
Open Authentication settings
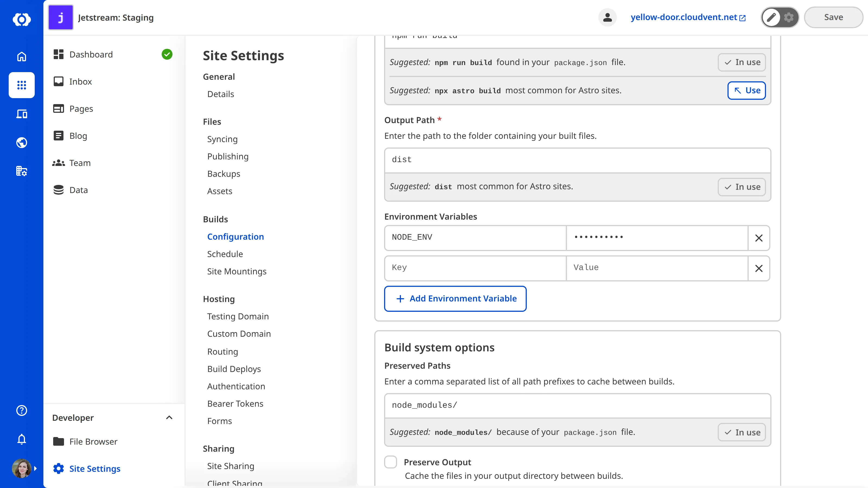coord(236,386)
